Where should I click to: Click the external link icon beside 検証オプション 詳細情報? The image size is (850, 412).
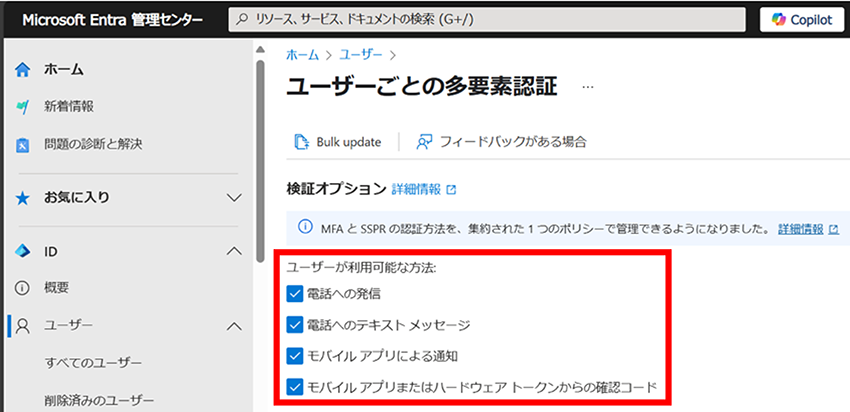[451, 190]
